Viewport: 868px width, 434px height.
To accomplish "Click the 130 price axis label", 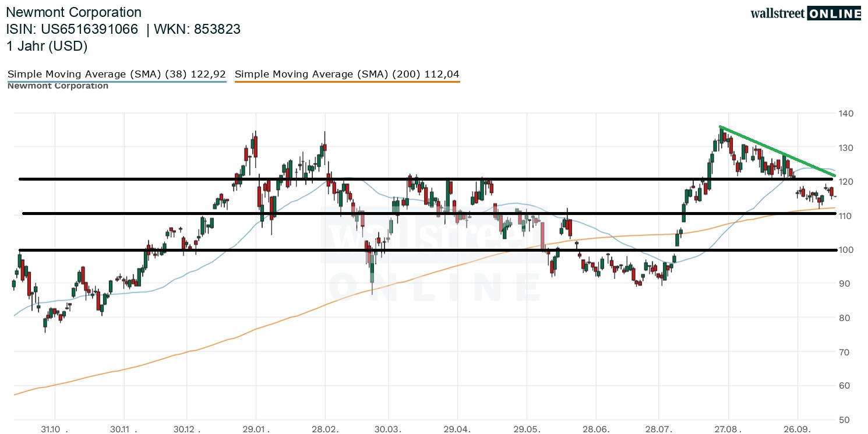I will click(846, 148).
